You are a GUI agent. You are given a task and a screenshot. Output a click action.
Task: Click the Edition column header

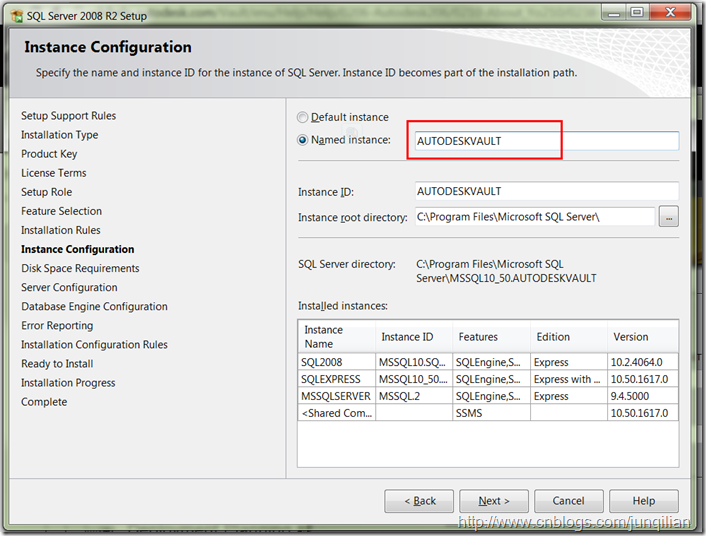(x=569, y=336)
